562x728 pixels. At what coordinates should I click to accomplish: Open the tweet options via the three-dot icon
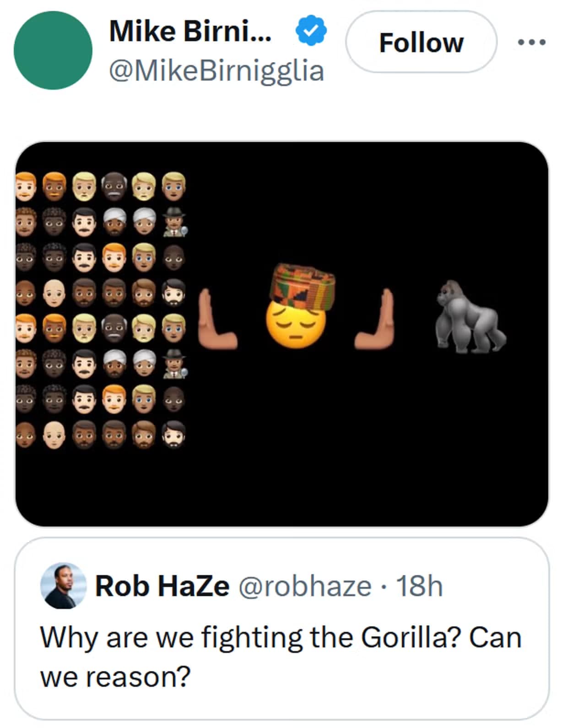point(532,41)
